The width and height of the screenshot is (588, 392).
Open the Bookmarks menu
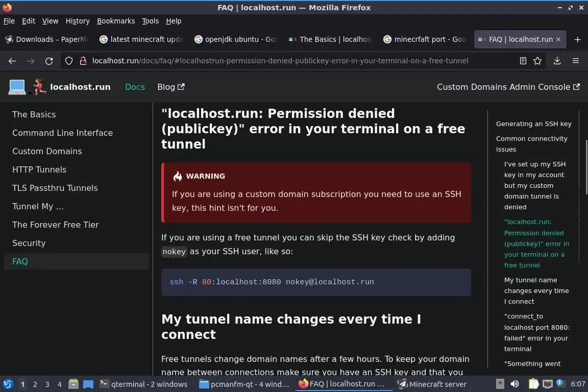coord(116,21)
